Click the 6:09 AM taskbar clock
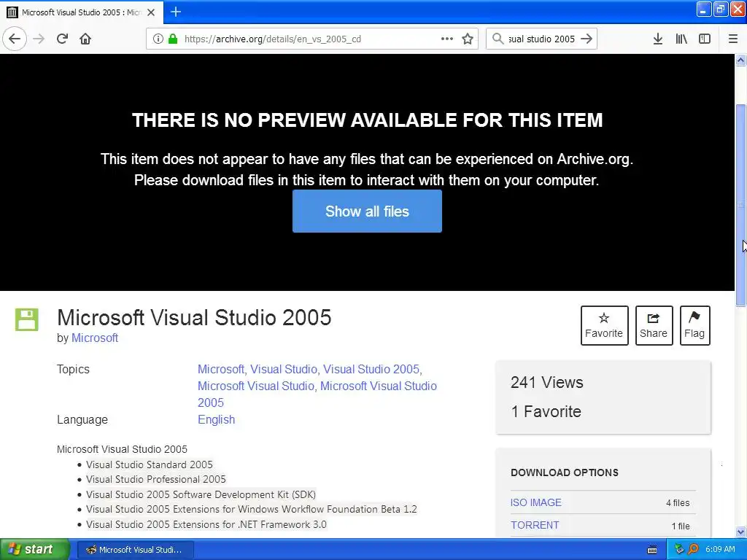Image resolution: width=747 pixels, height=560 pixels. 720,549
